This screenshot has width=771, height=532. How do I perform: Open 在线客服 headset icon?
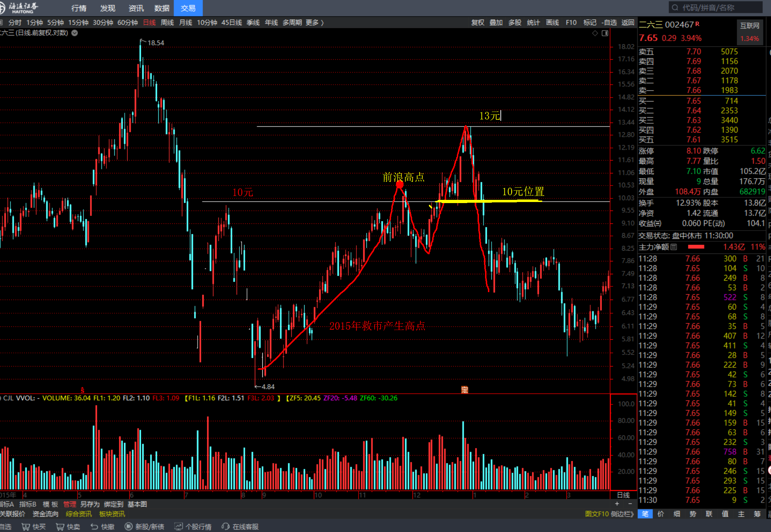click(x=226, y=527)
